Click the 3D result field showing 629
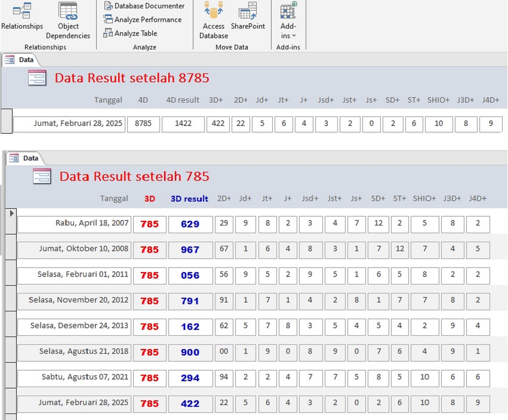 pyautogui.click(x=190, y=224)
